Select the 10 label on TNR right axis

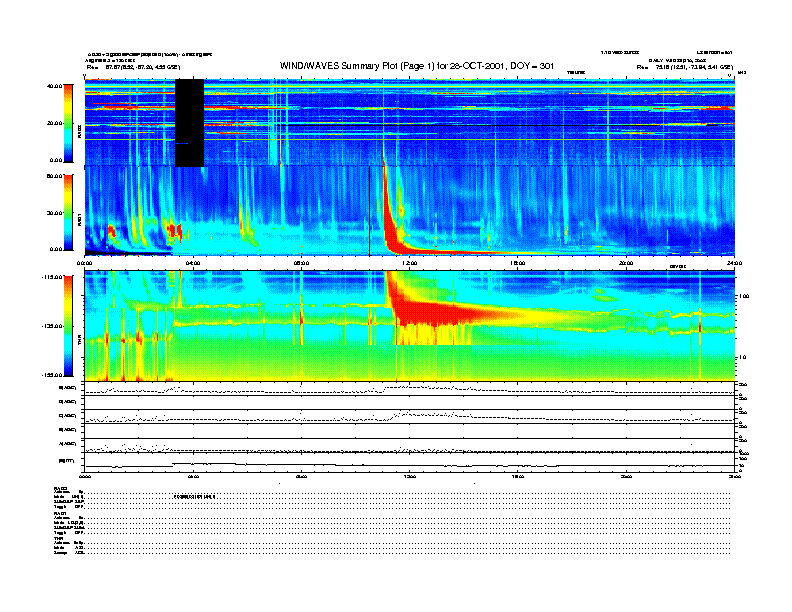(x=742, y=357)
